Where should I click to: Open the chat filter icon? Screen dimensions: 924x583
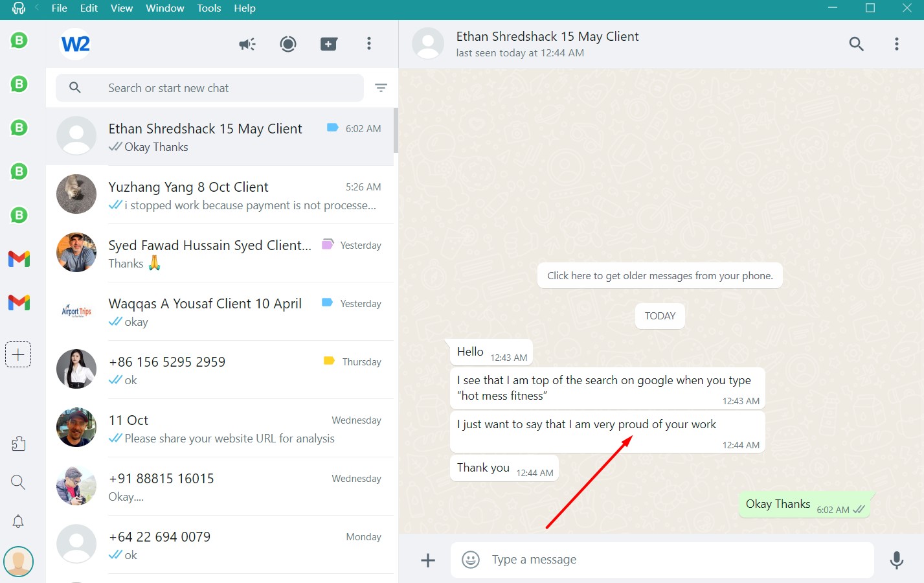click(x=381, y=88)
